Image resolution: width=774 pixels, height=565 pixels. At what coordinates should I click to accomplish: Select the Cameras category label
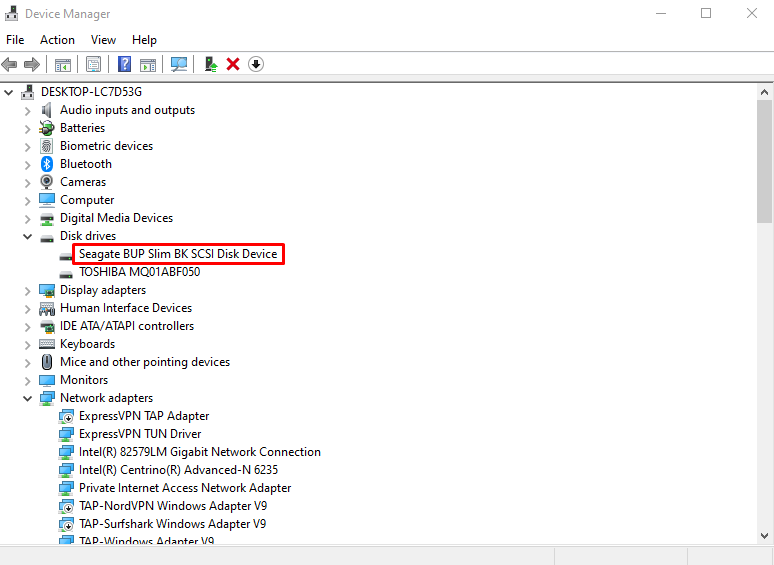coord(83,182)
